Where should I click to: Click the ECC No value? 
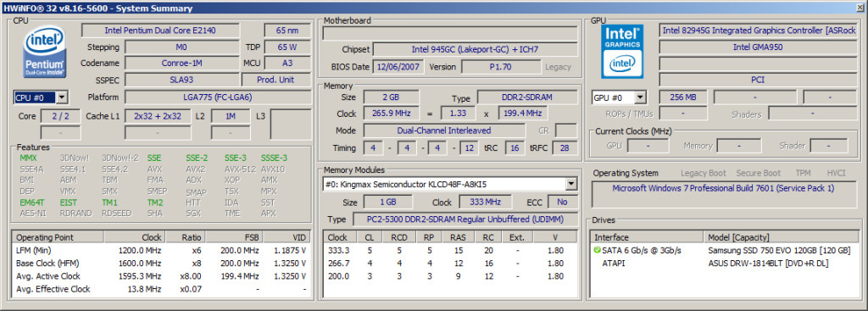563,202
